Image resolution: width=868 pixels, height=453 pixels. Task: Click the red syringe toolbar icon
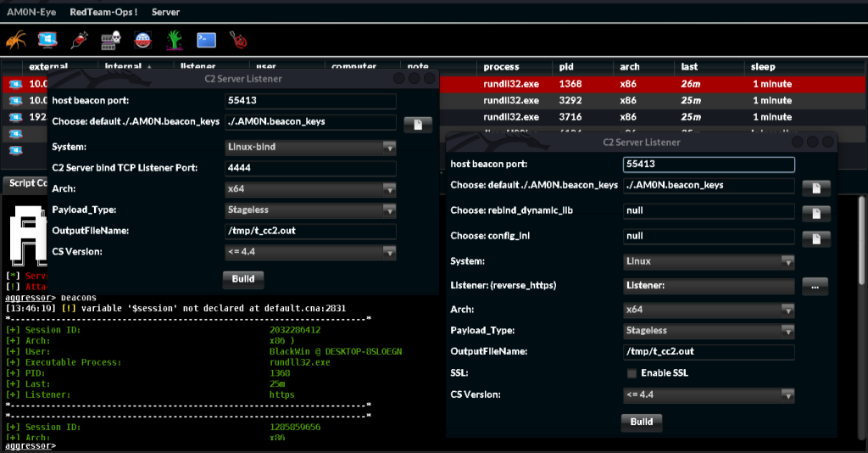pyautogui.click(x=80, y=39)
